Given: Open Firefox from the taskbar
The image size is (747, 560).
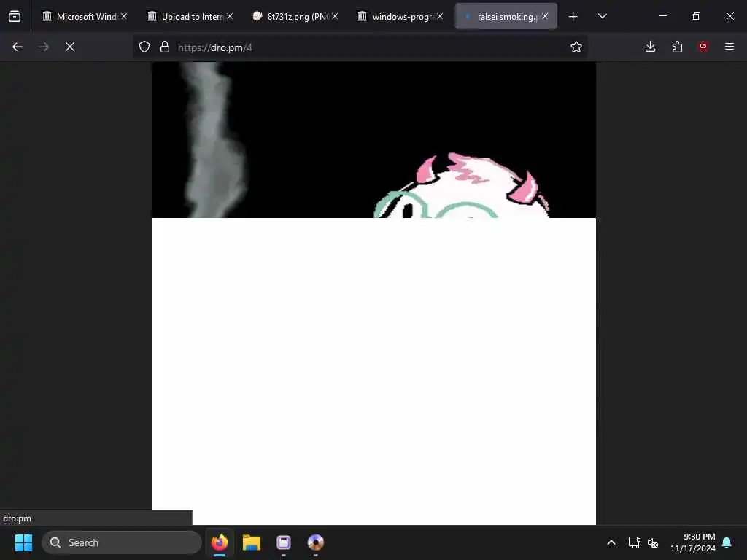Looking at the screenshot, I should [219, 542].
